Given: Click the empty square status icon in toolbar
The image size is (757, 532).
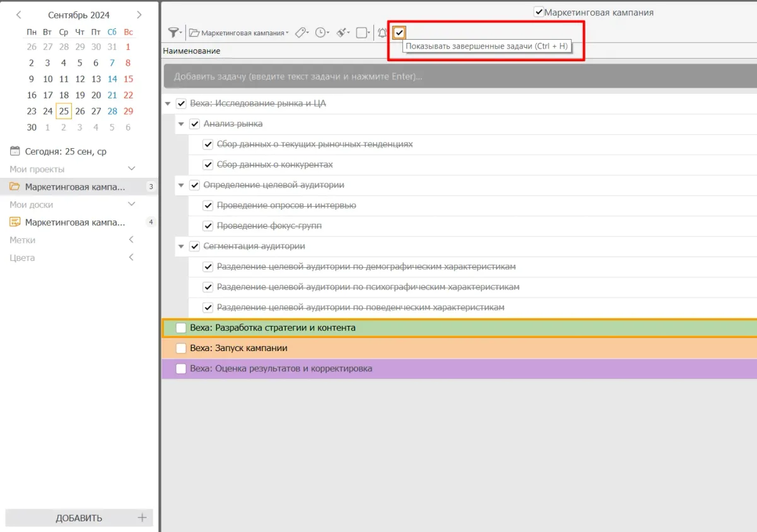Looking at the screenshot, I should tap(361, 33).
